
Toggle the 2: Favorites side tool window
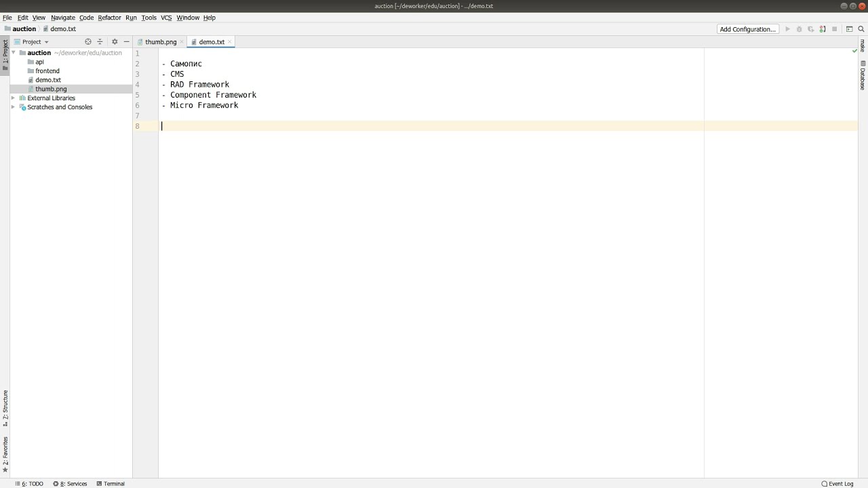tap(5, 455)
